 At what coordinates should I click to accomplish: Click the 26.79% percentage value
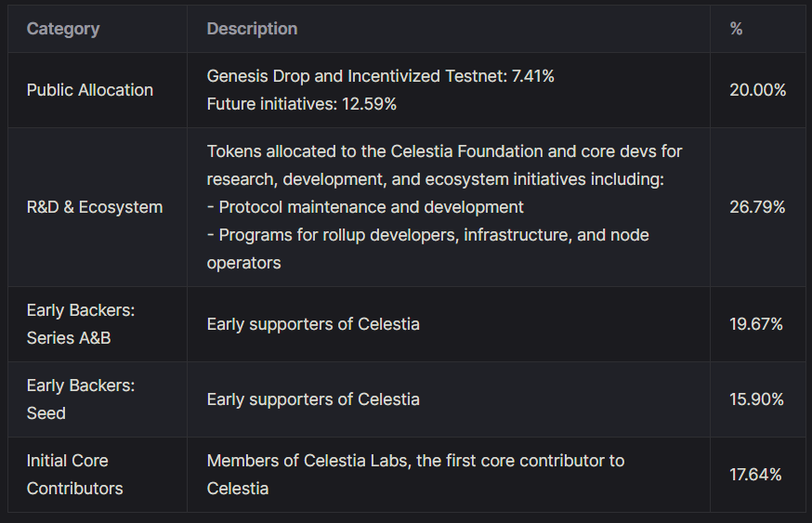(x=757, y=207)
